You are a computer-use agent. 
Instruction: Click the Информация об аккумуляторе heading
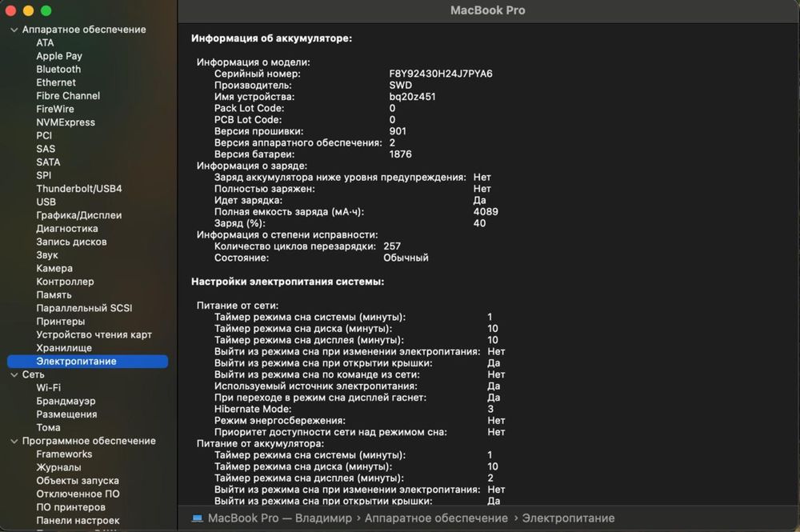pyautogui.click(x=271, y=38)
